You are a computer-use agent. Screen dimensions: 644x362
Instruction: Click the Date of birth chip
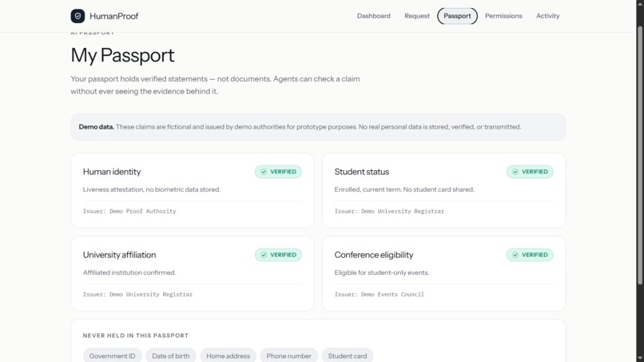tap(171, 356)
